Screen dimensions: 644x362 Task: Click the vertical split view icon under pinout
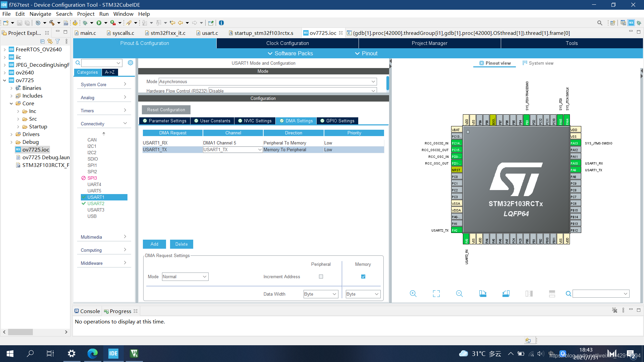(529, 294)
